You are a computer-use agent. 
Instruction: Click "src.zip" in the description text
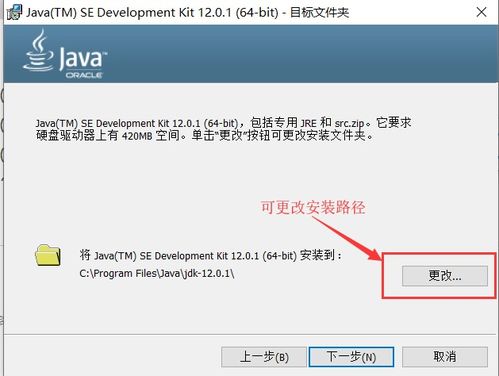[349, 123]
